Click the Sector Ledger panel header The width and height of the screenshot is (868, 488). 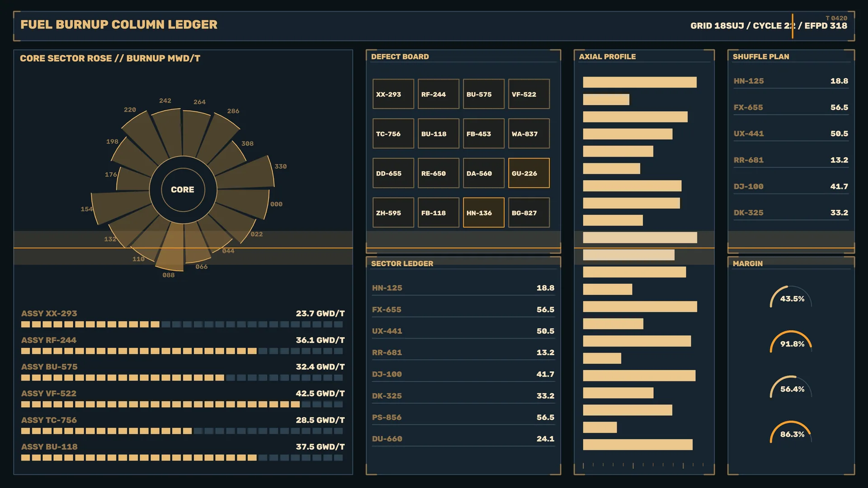click(402, 263)
